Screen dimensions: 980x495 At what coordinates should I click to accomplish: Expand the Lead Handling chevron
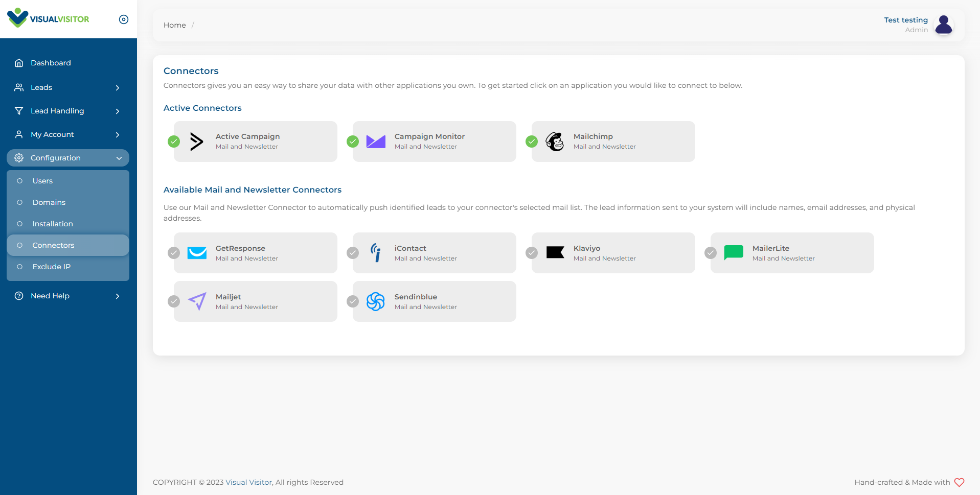(x=118, y=111)
